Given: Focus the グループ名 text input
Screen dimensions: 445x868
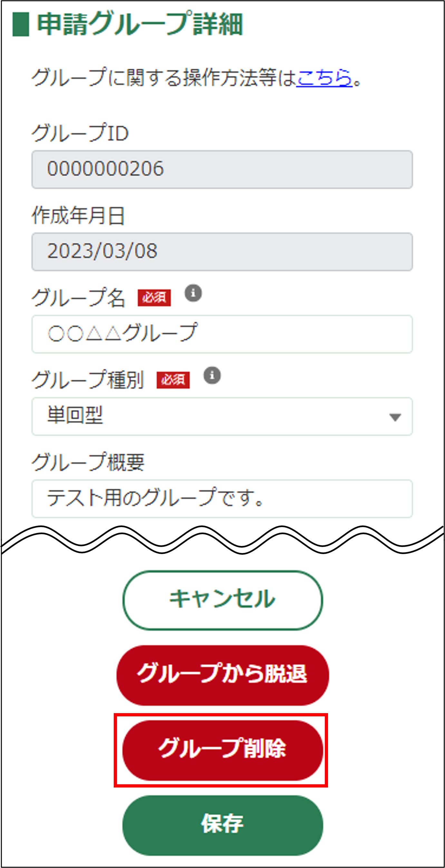Looking at the screenshot, I should tap(222, 334).
